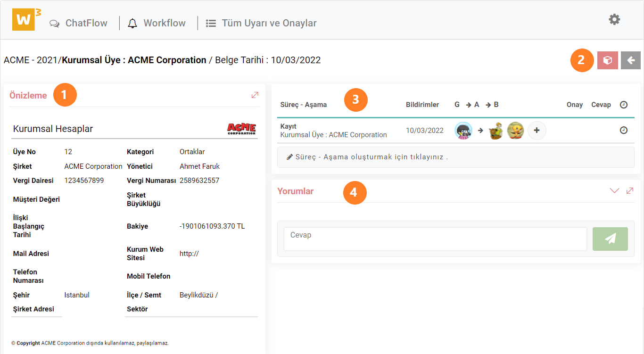Click 'Süreç - Aşama oluşturmak için tıklayınız' button
Viewport: 644px width, 354px height.
455,157
